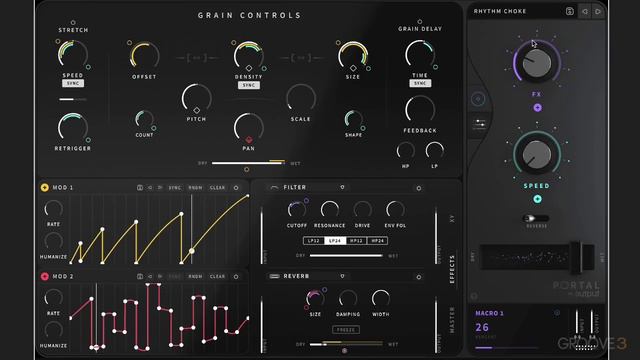Click the link bracket between Offset and Density
This screenshot has height=360, width=640.
tap(196, 58)
